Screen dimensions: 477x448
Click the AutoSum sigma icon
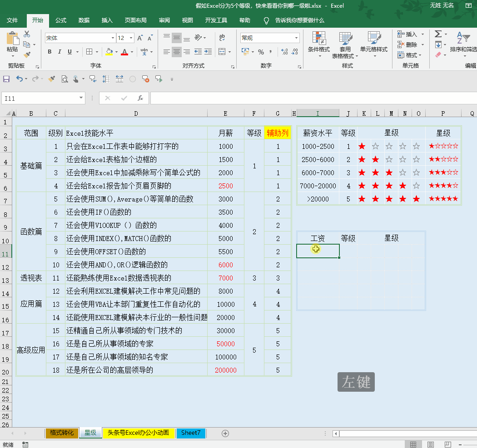point(438,34)
